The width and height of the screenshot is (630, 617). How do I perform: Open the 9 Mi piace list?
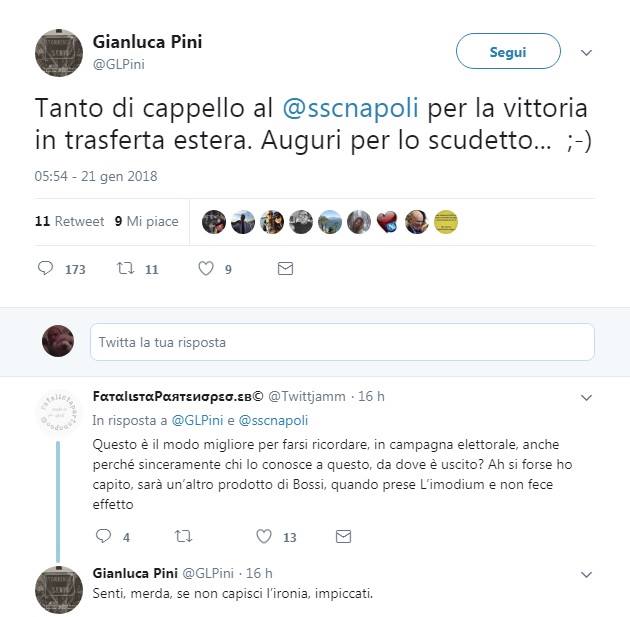(146, 221)
